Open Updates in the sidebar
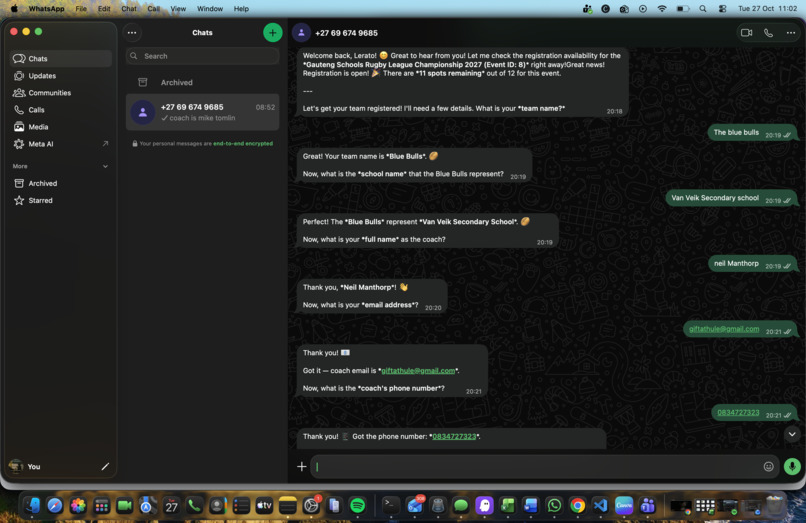This screenshot has width=806, height=523. point(61,76)
